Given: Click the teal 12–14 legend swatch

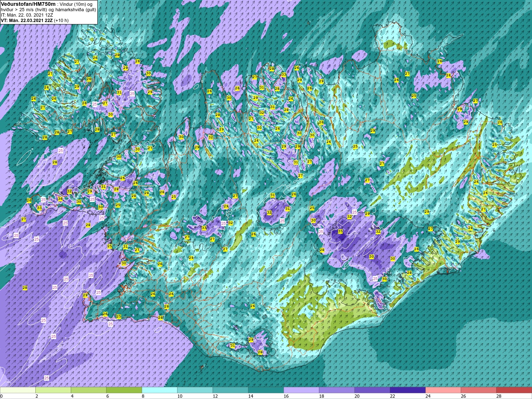Looking at the screenshot, I should [x=230, y=390].
